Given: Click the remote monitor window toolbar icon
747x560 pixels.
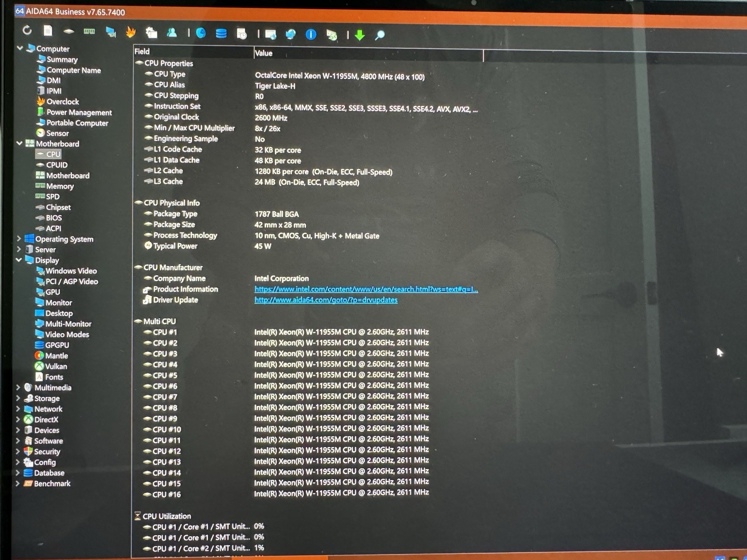Looking at the screenshot, I should click(x=270, y=34).
